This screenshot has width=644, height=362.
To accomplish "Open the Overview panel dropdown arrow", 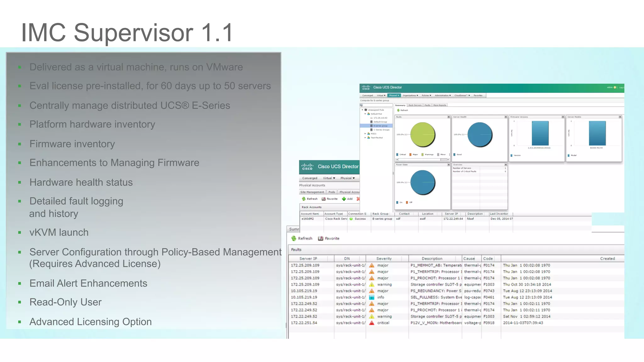I will pos(506,165).
